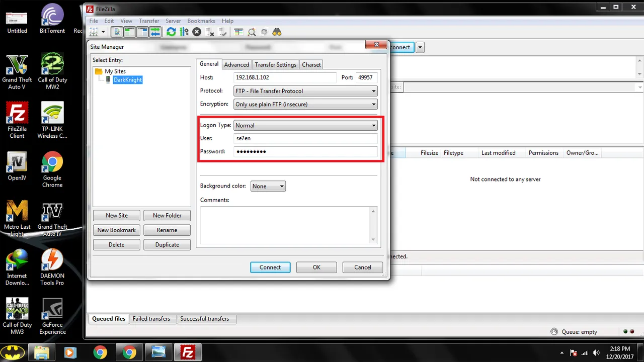
Task: Click the Password input field
Action: coord(305,151)
